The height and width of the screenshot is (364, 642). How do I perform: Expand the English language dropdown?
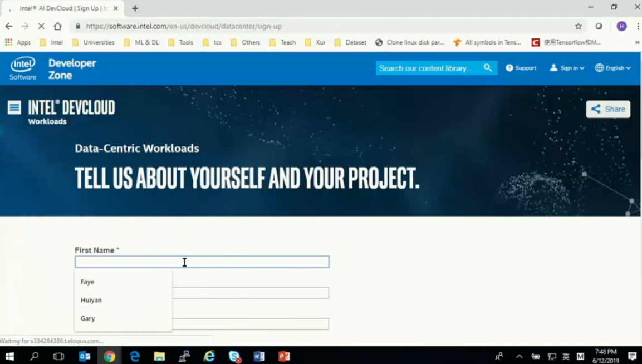613,68
